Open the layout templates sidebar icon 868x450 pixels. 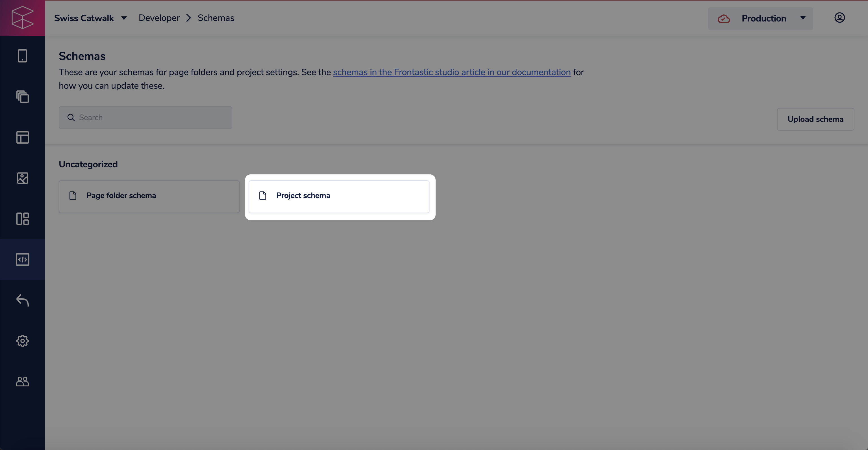point(22,137)
